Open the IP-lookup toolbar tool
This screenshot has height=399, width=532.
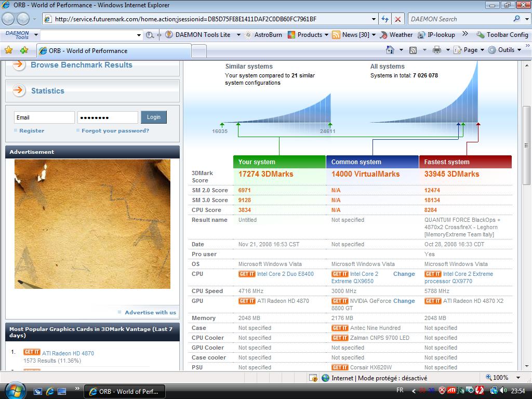click(436, 35)
